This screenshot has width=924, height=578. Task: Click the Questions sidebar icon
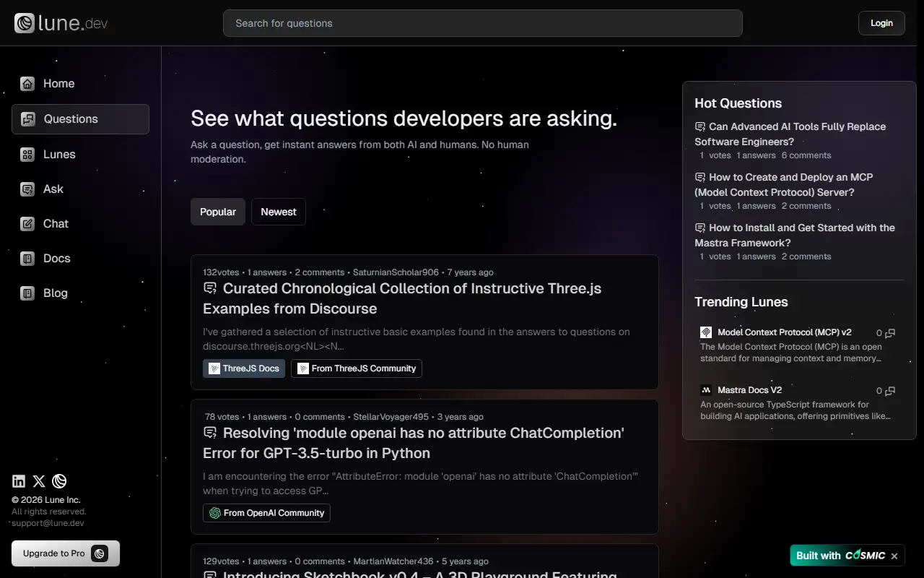tap(28, 119)
